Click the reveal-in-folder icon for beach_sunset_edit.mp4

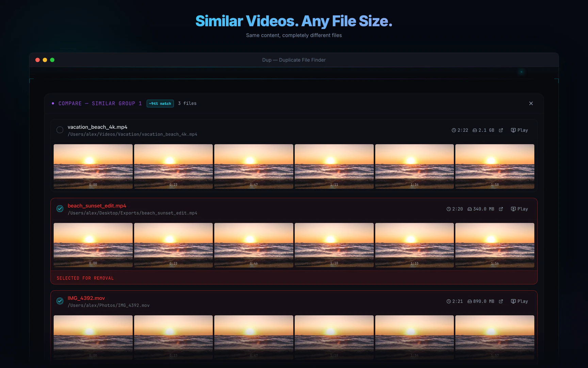pyautogui.click(x=501, y=209)
